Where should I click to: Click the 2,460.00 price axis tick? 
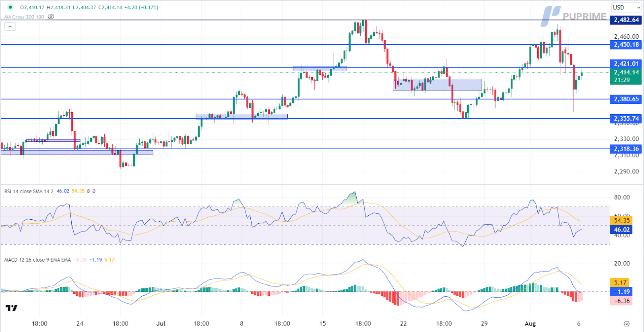(626, 36)
